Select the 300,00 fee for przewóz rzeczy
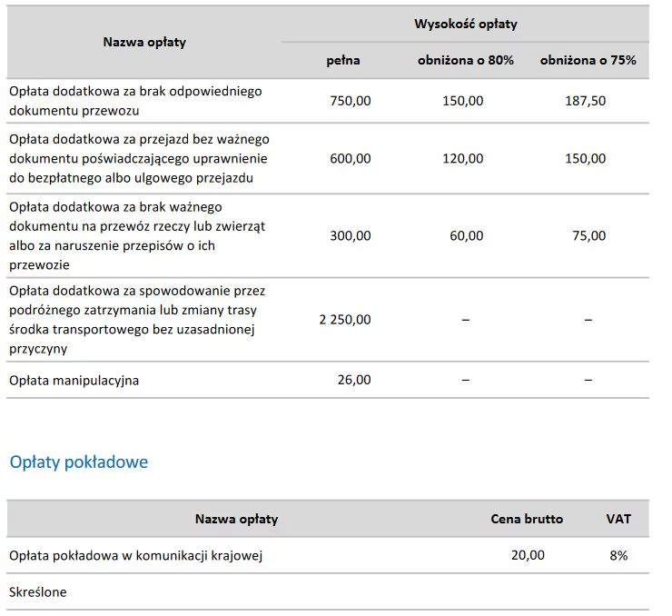Screen dimensions: 672x616 coord(351,235)
